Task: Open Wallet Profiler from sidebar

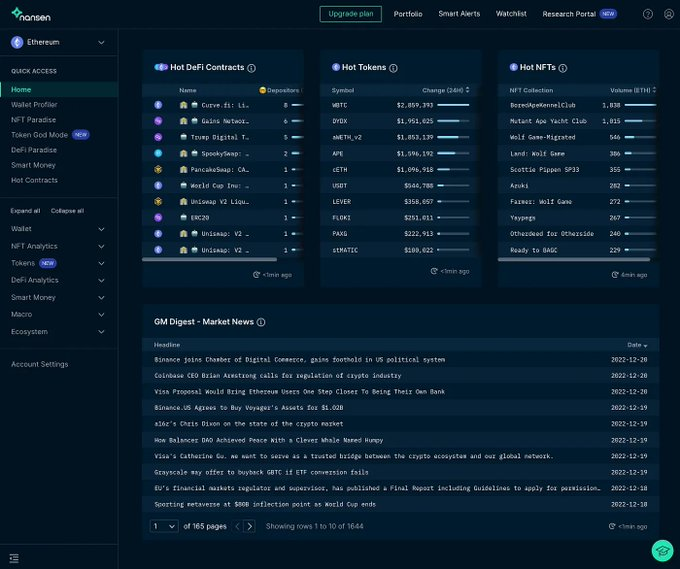Action: (x=34, y=105)
